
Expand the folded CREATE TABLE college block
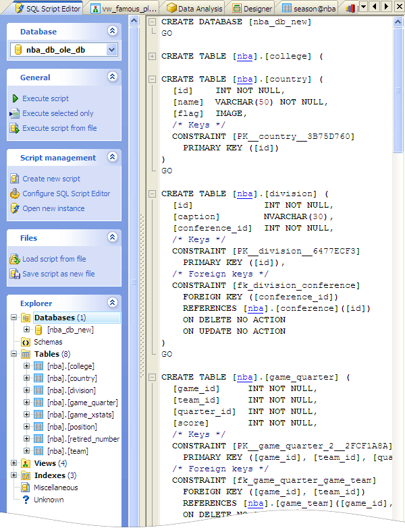153,57
